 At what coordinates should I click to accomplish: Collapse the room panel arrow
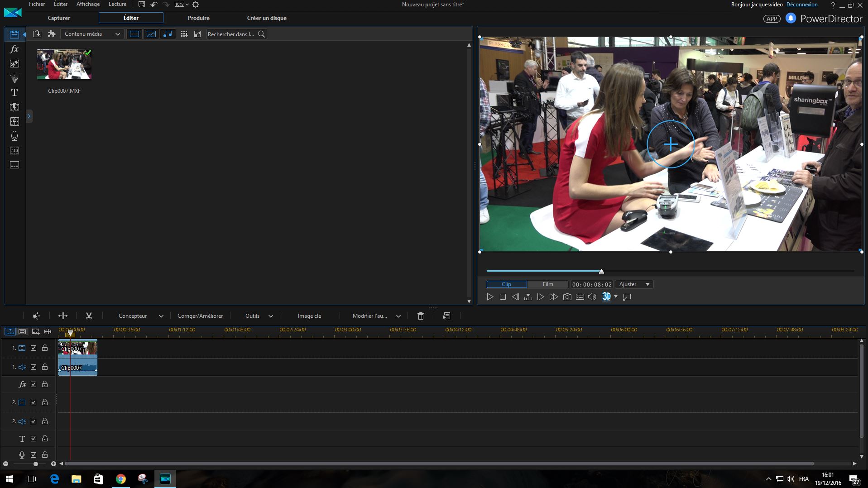(x=24, y=34)
